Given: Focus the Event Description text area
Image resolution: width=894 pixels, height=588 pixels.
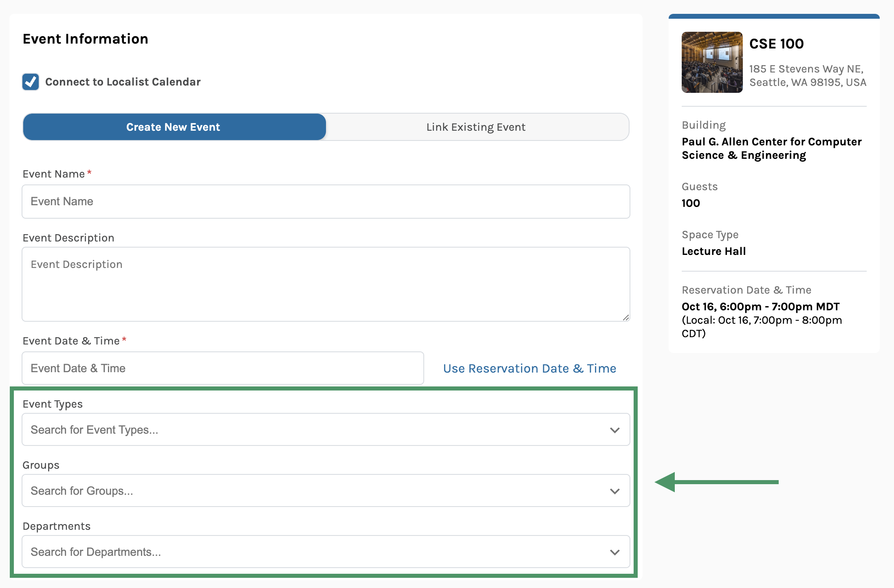Looking at the screenshot, I should (x=326, y=284).
